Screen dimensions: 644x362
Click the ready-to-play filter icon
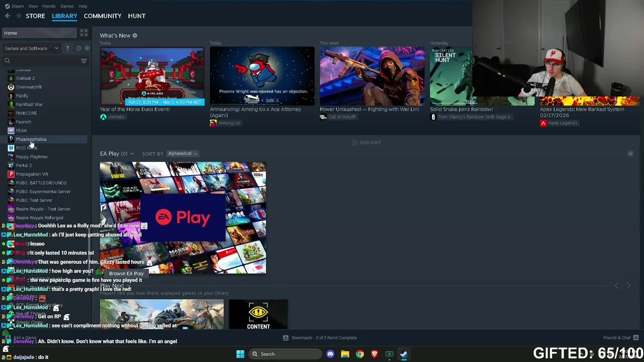point(87,48)
